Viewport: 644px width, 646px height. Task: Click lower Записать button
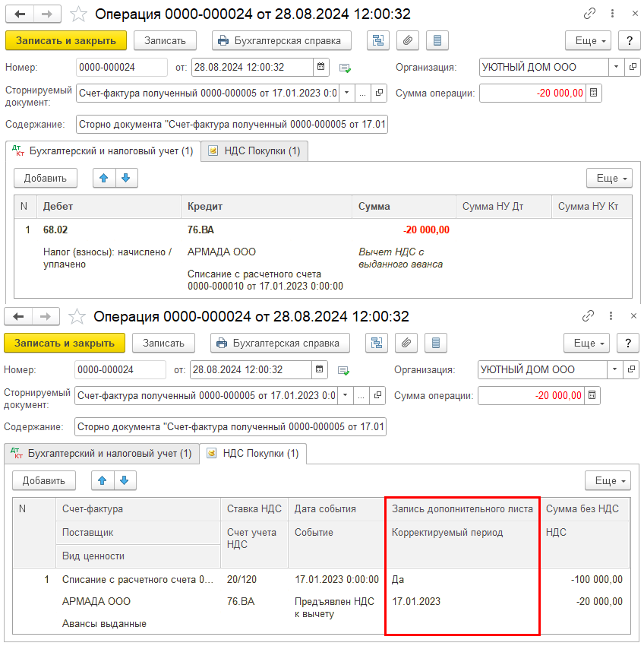[x=163, y=343]
